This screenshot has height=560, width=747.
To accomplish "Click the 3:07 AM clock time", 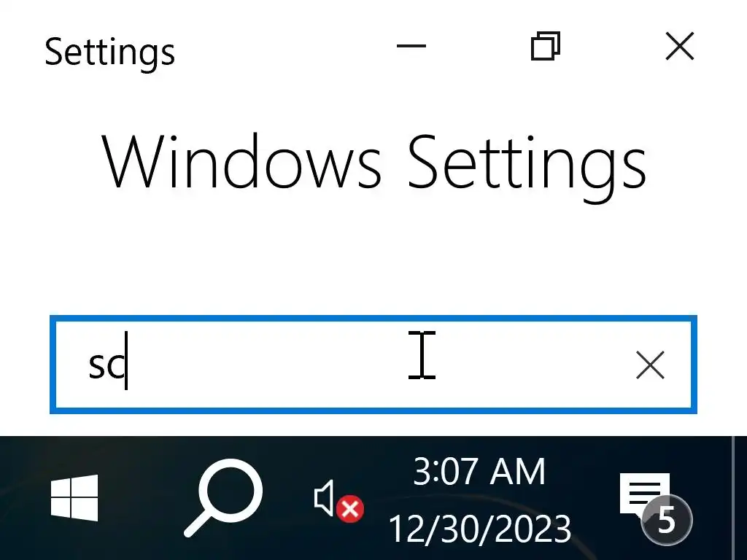I will click(x=479, y=472).
